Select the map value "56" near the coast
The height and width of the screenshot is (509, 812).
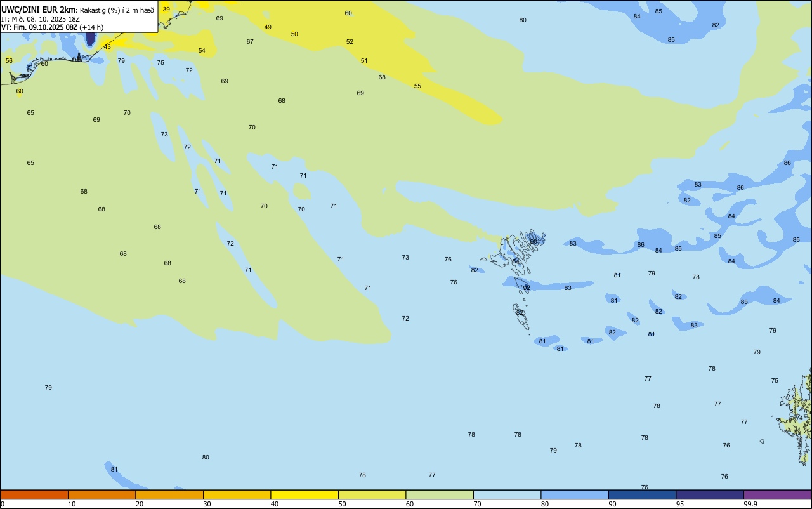coord(9,61)
